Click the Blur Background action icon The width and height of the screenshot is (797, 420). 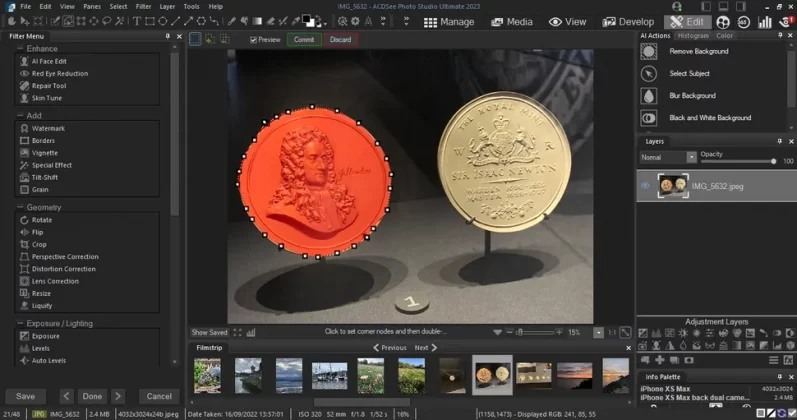tap(649, 95)
